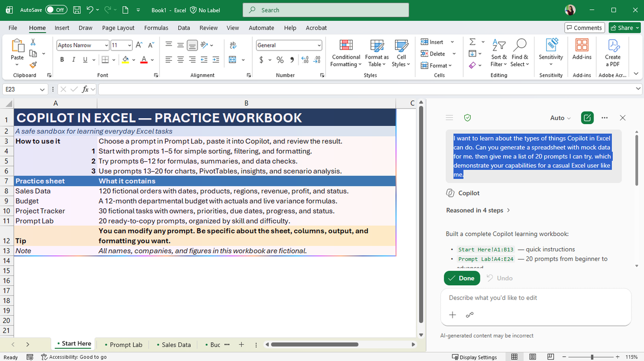This screenshot has height=361, width=644.
Task: Open the Auto model dropdown in Copilot
Action: pos(560,118)
